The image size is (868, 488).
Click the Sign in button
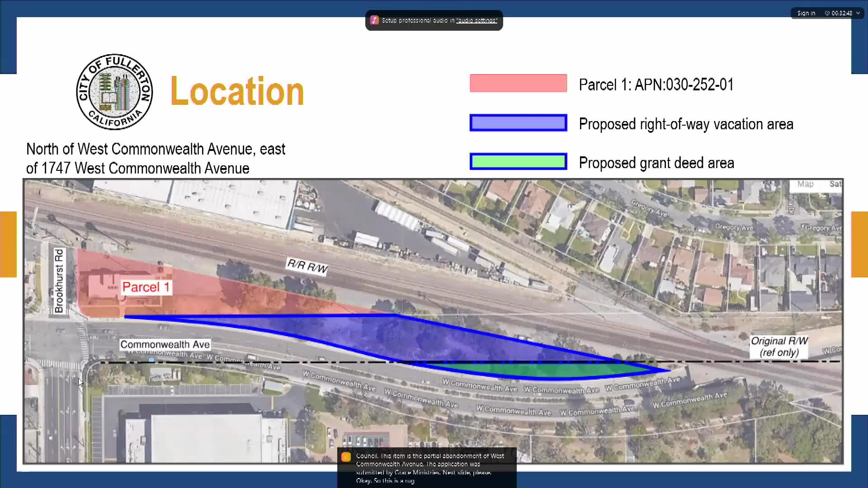click(x=806, y=13)
